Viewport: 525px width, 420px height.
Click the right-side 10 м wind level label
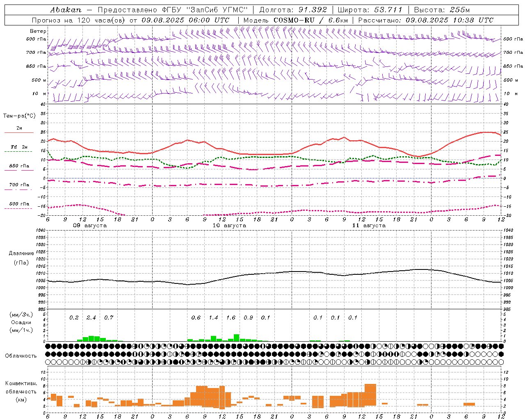pos(511,94)
